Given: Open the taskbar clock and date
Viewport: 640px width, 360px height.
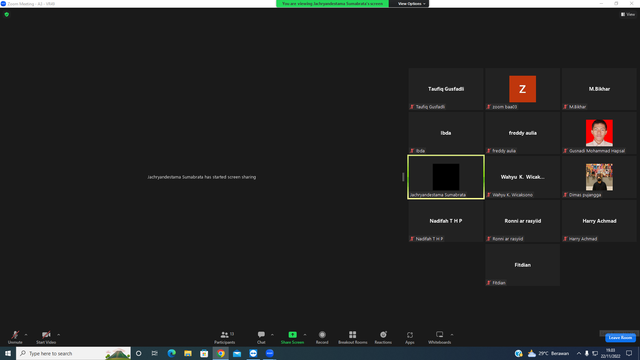Looking at the screenshot, I should (611, 353).
